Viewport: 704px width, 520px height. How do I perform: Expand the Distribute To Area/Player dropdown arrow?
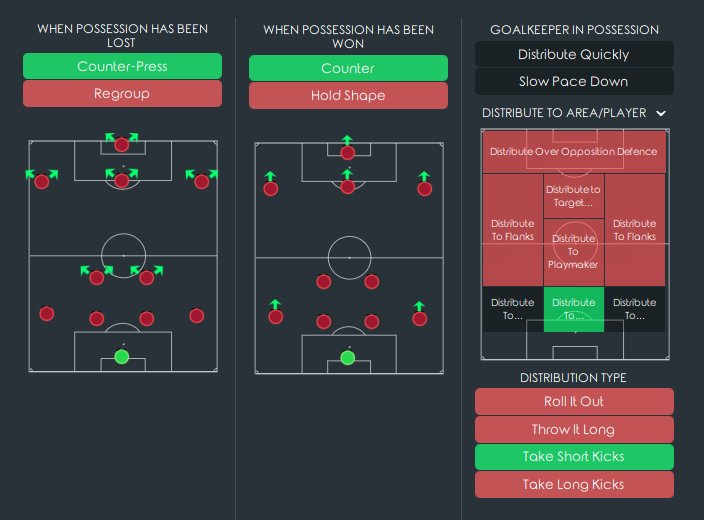point(661,113)
